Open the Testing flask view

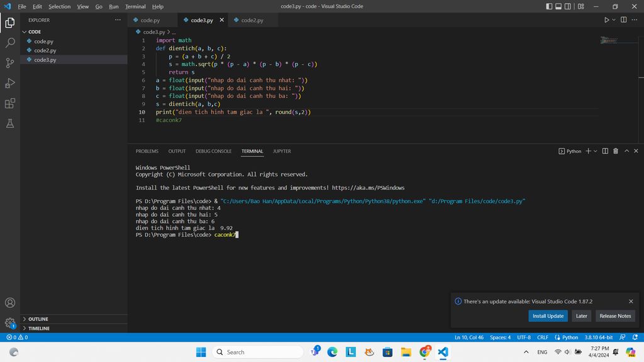tap(10, 124)
